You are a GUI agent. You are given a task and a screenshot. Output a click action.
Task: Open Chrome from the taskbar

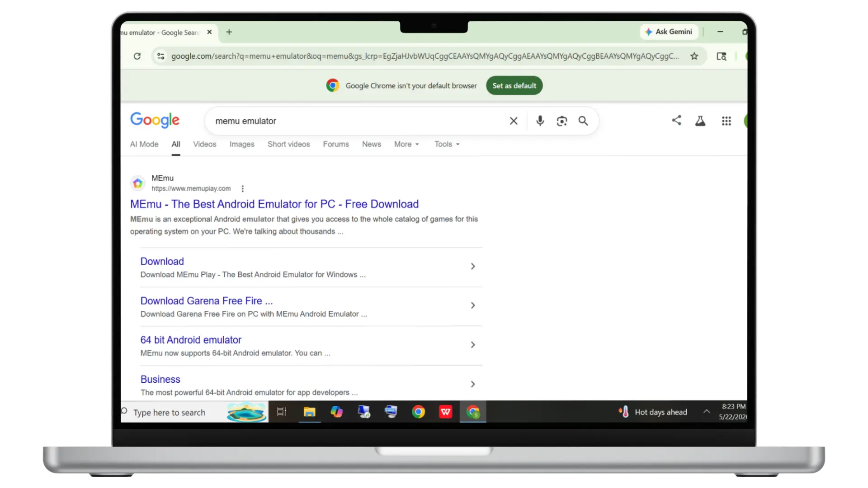(418, 412)
